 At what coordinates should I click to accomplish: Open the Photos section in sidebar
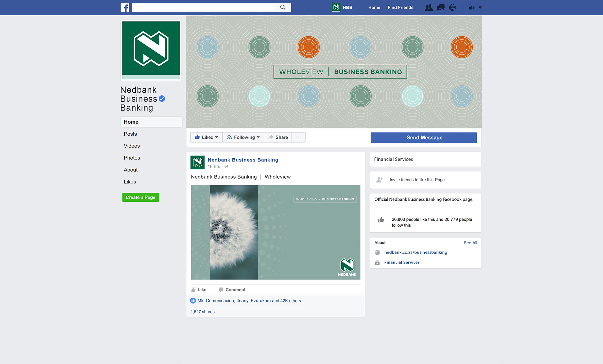(x=132, y=158)
